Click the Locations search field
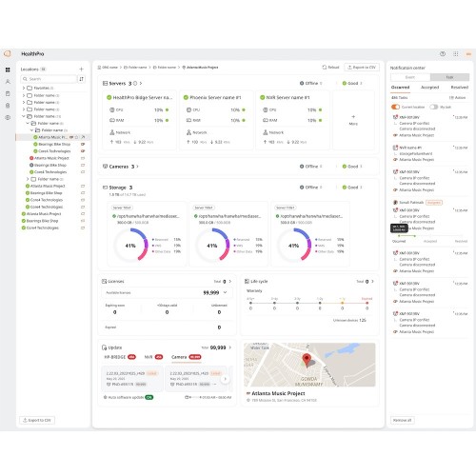This screenshot has height=476, width=476. [50, 79]
